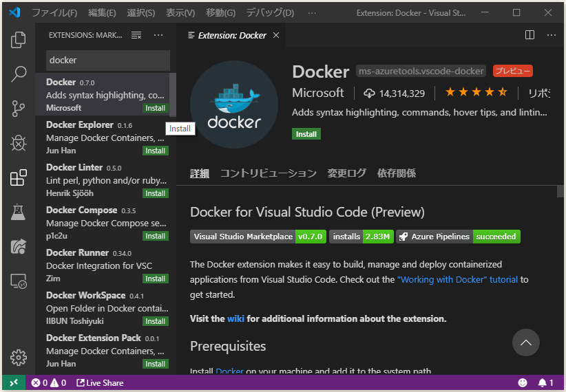Open the 選択(S) menu
The height and width of the screenshot is (392, 566).
[140, 12]
